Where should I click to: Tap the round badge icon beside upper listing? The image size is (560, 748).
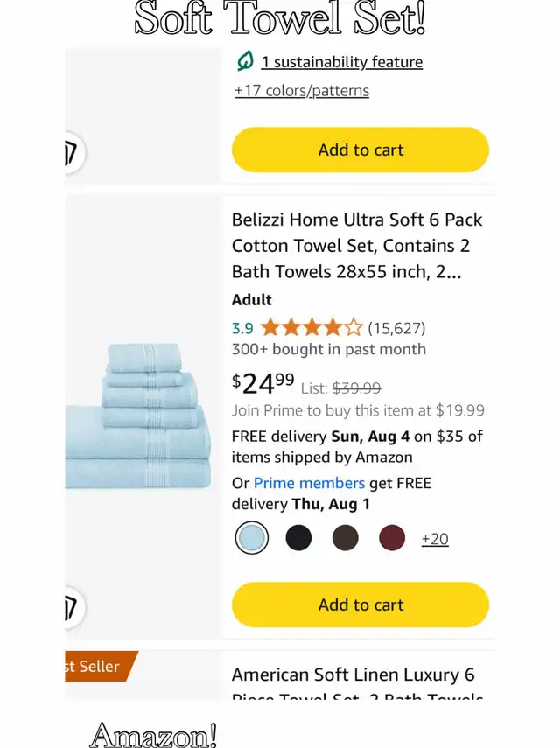(73, 152)
